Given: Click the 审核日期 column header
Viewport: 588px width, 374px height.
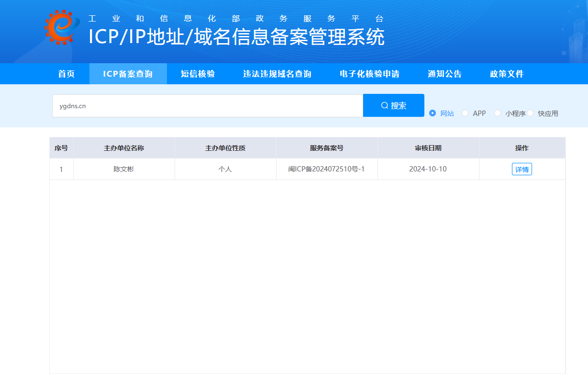Looking at the screenshot, I should [428, 148].
